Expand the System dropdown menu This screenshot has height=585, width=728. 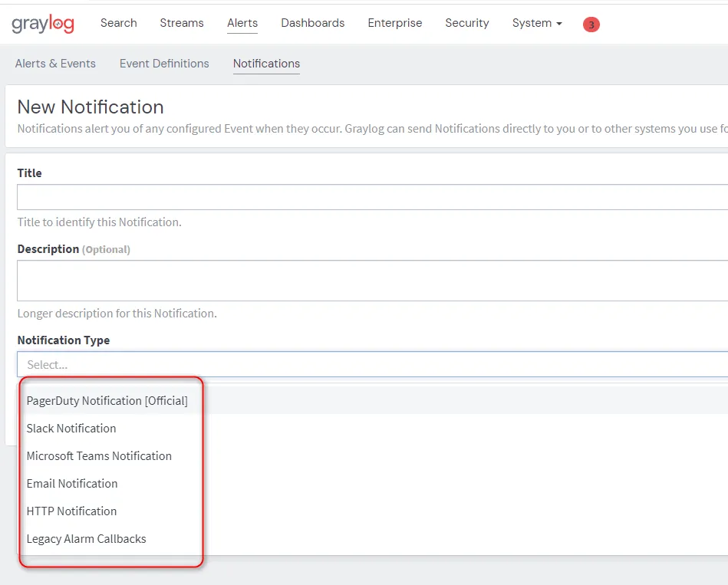536,23
